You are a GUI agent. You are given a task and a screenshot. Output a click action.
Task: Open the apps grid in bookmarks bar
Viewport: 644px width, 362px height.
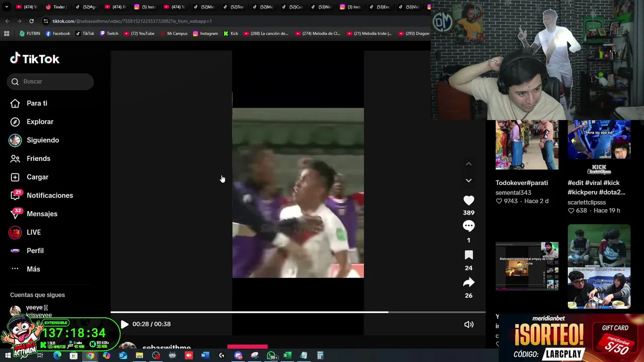7,34
